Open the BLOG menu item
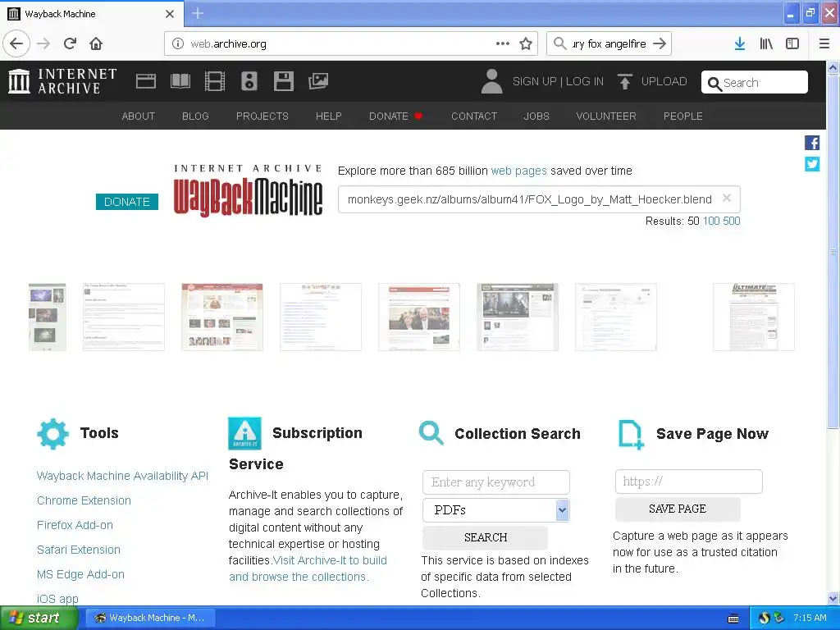 pos(195,116)
